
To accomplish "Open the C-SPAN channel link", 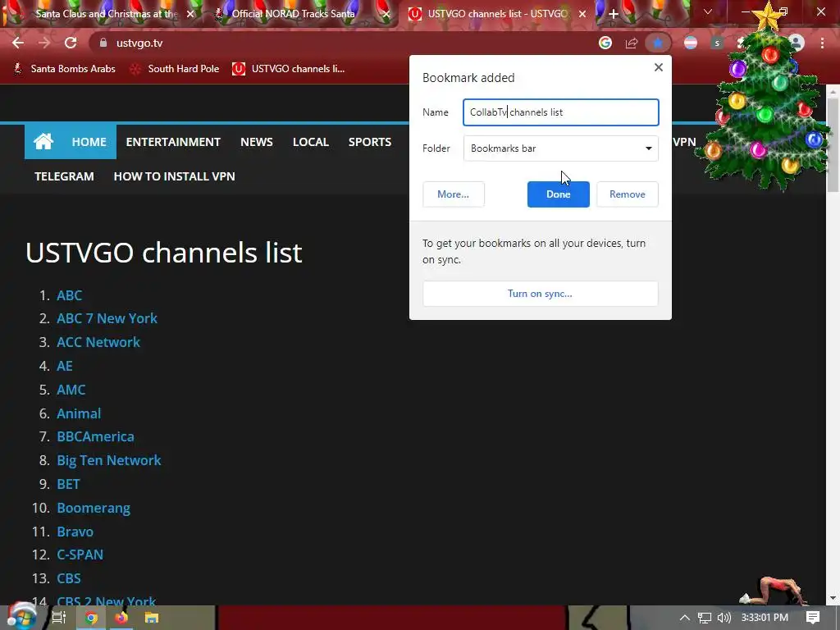I will pos(80,555).
